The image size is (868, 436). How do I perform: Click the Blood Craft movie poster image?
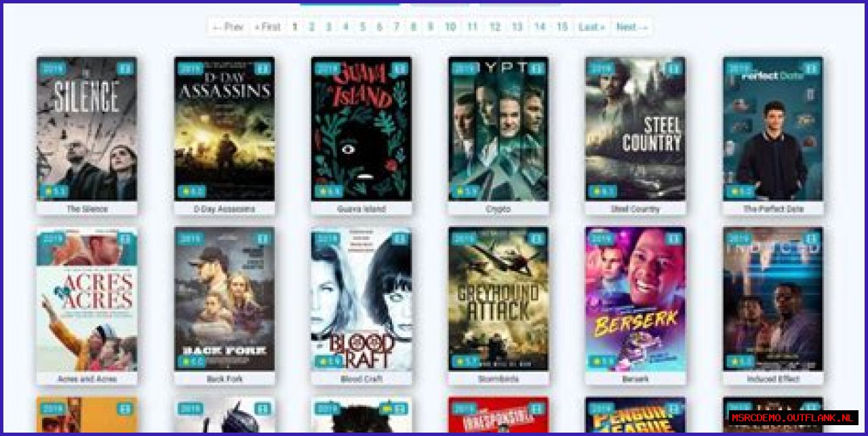coord(361,299)
